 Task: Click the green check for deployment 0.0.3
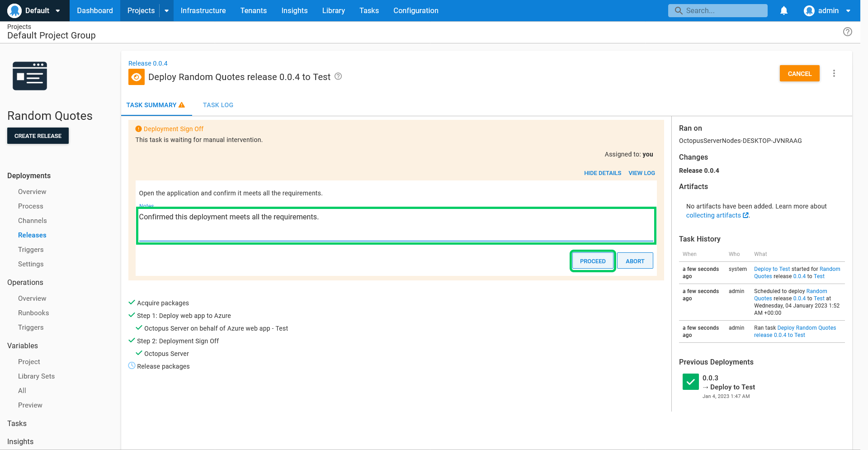tap(691, 382)
